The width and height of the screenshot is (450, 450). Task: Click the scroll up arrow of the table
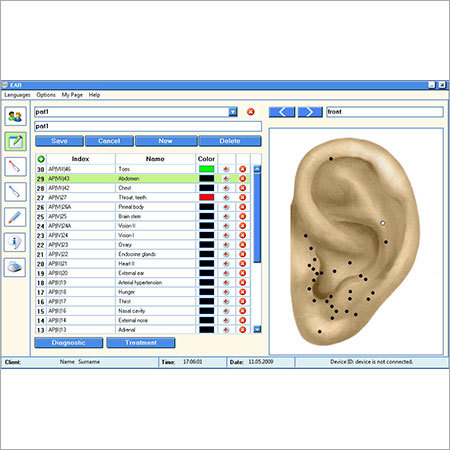pos(257,169)
